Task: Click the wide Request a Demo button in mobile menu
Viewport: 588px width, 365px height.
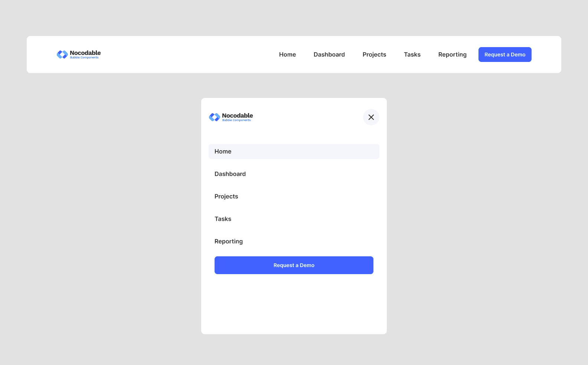Action: click(x=294, y=265)
